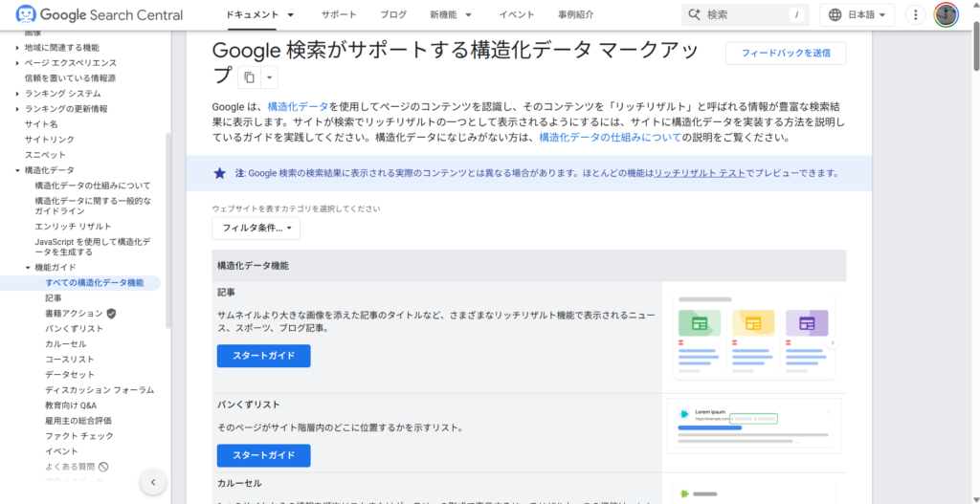Select ディスカッション フォーラム in sidebar
The height and width of the screenshot is (504, 980).
100,389
